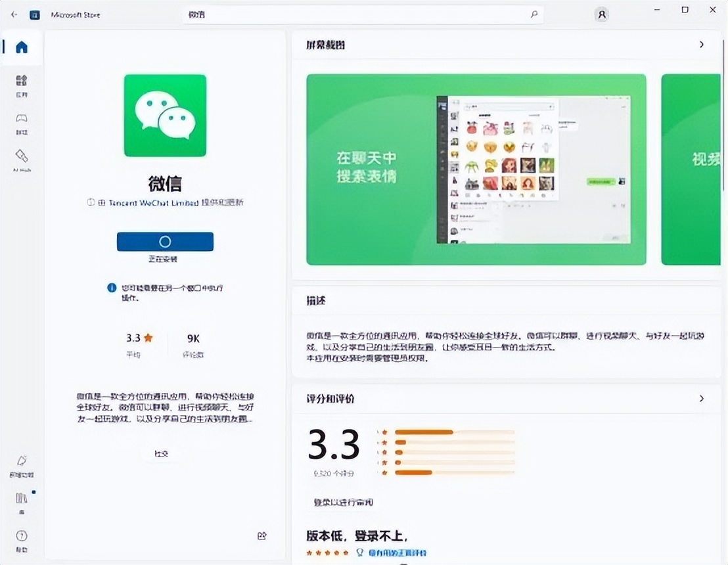Open your account profile icon
Image resolution: width=728 pixels, height=565 pixels.
[x=601, y=14]
